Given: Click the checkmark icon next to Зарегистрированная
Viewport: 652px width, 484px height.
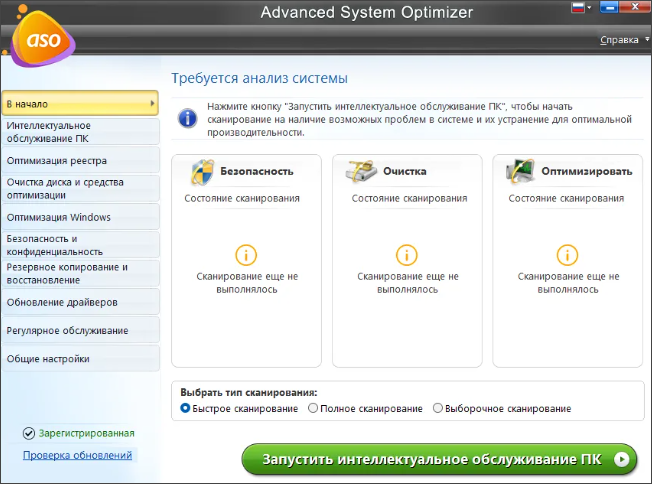Looking at the screenshot, I should [29, 433].
